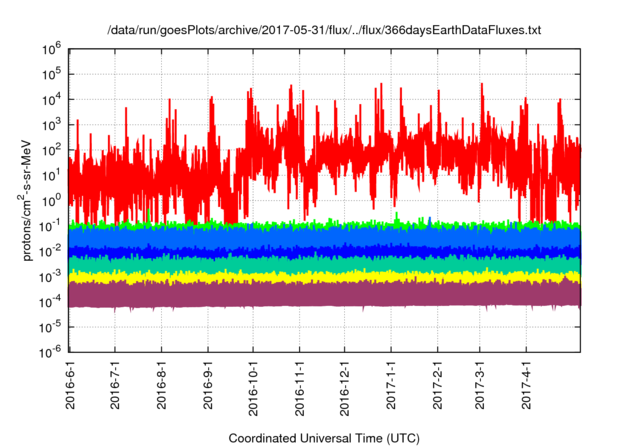Click the 10^3 y-axis tick label
640x448 pixels.
[x=51, y=125]
